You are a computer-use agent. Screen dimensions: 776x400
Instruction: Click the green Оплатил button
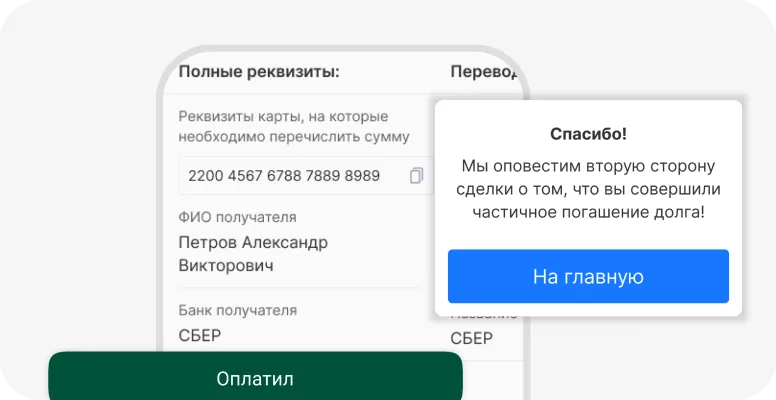(x=255, y=376)
